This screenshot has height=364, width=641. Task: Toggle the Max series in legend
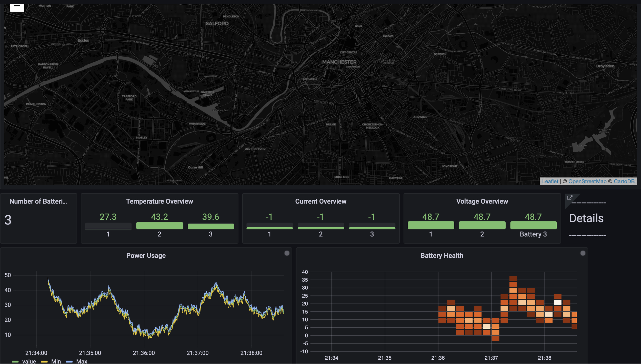click(82, 361)
